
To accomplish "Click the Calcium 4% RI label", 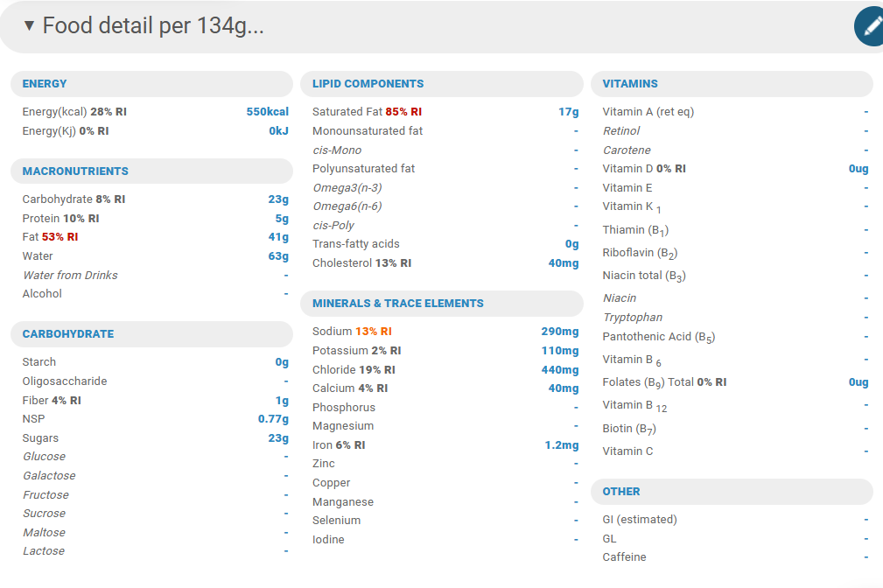I will coord(350,388).
